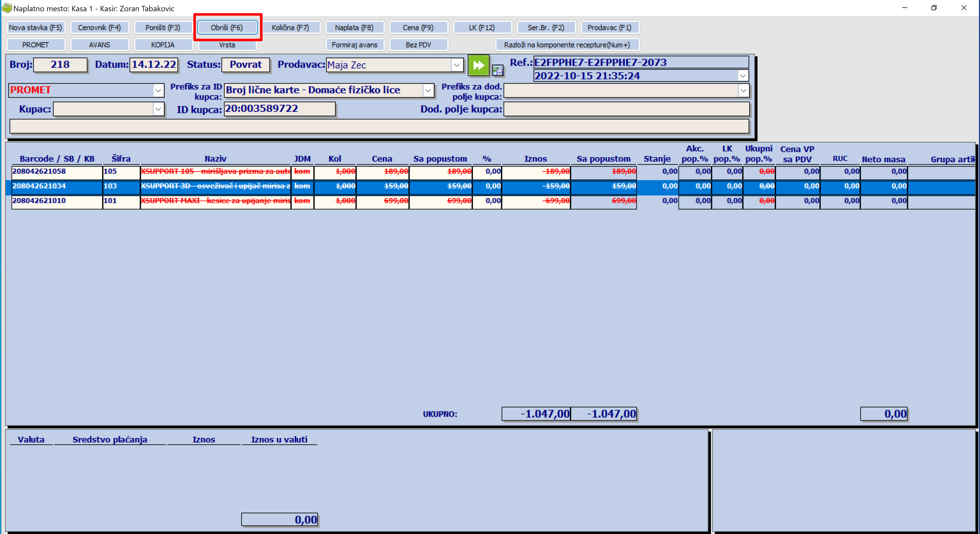
Task: Click the ID kupca field 20:003589722
Action: (280, 109)
